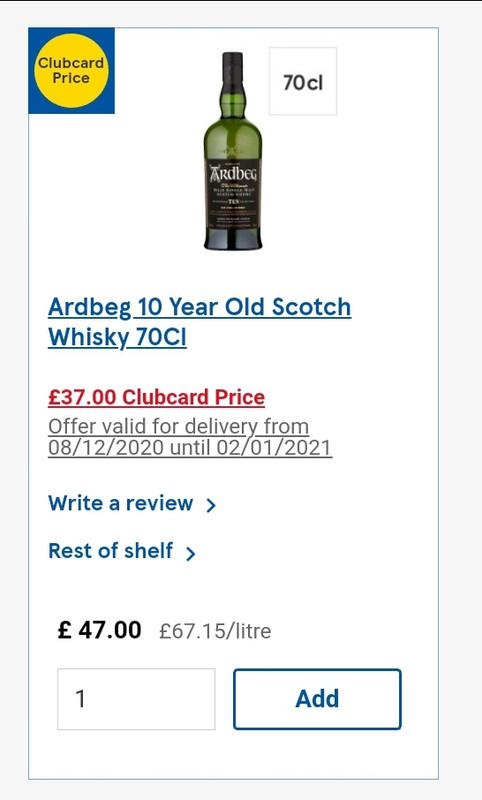This screenshot has height=800, width=482.
Task: Open Ardbeg 10 Year Old Scotch Whisky link
Action: pyautogui.click(x=199, y=322)
